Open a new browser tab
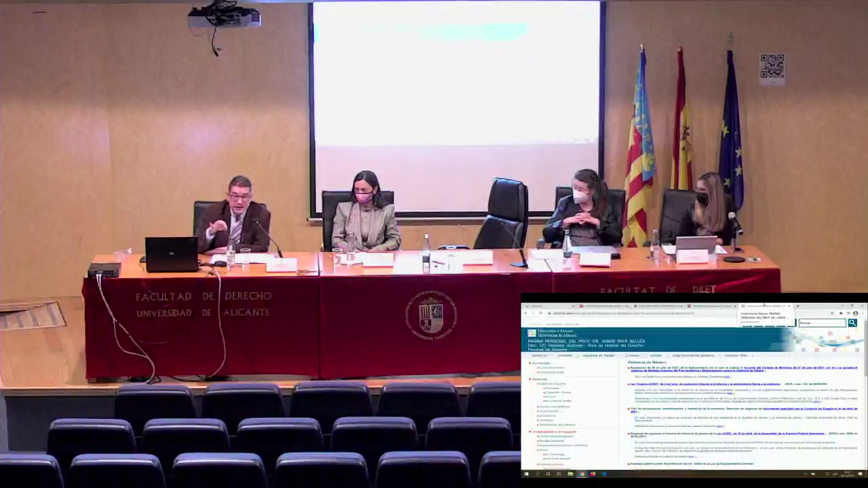This screenshot has height=488, width=868. (797, 306)
